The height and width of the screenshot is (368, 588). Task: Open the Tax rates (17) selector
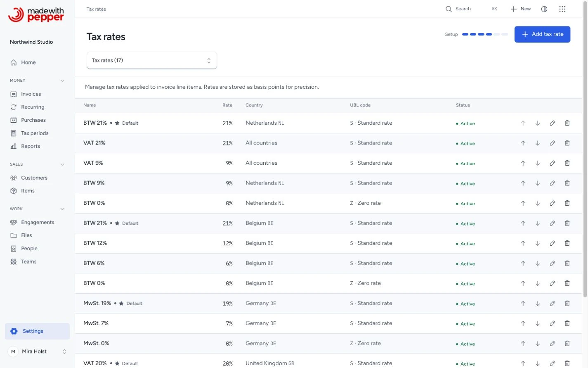tap(152, 60)
